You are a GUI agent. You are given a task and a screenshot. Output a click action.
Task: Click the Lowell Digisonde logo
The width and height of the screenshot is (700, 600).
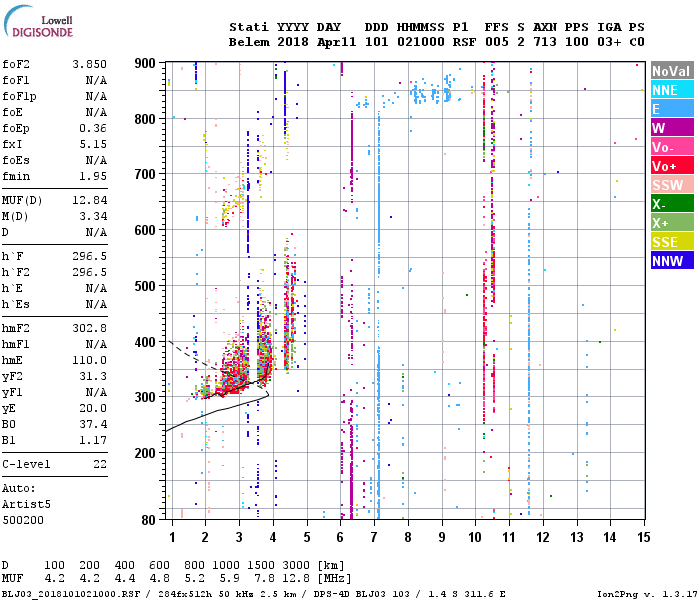[x=38, y=22]
